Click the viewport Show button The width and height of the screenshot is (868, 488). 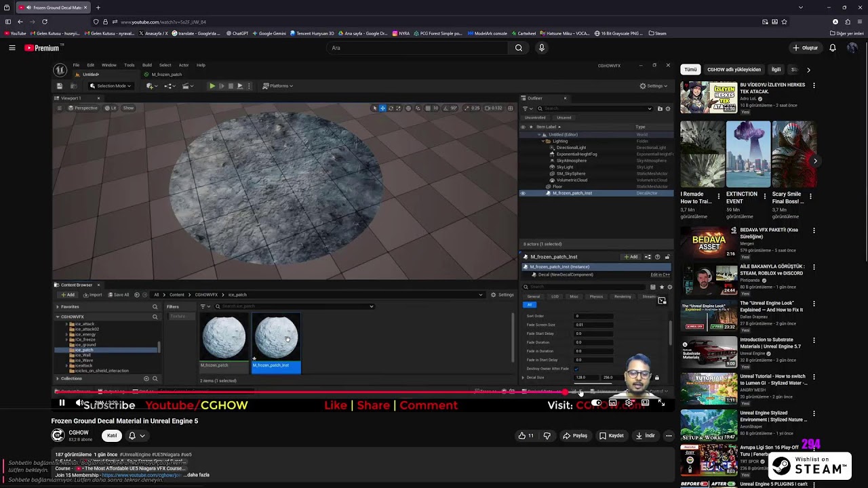pos(128,108)
